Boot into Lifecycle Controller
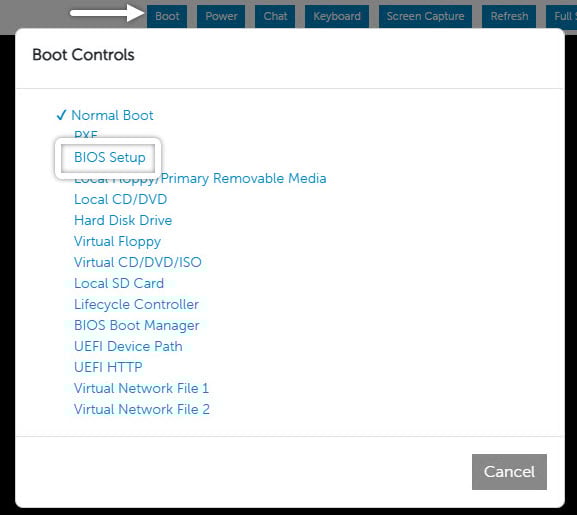The height and width of the screenshot is (515, 577). (x=136, y=304)
